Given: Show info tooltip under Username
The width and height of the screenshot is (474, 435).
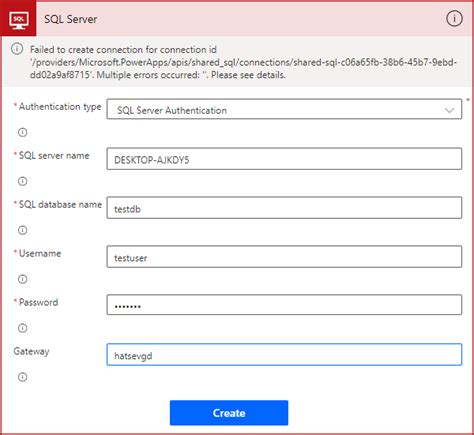Looking at the screenshot, I should tap(22, 279).
